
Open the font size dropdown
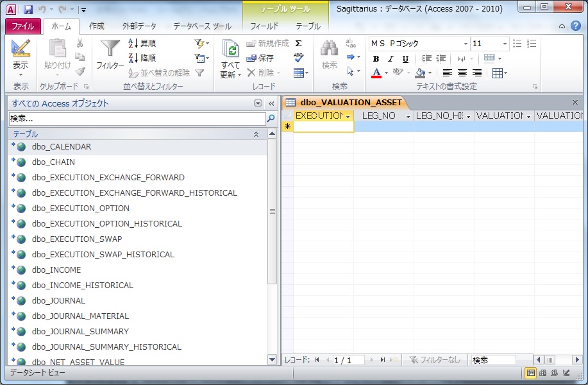(505, 44)
